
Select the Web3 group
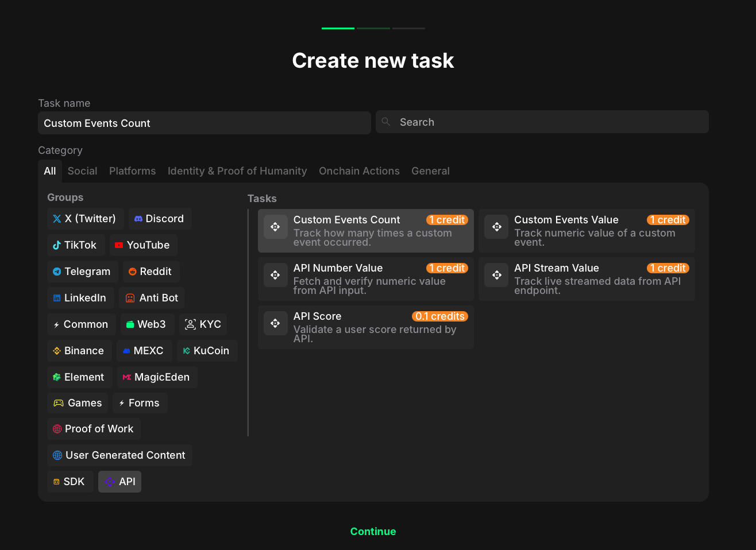(147, 324)
